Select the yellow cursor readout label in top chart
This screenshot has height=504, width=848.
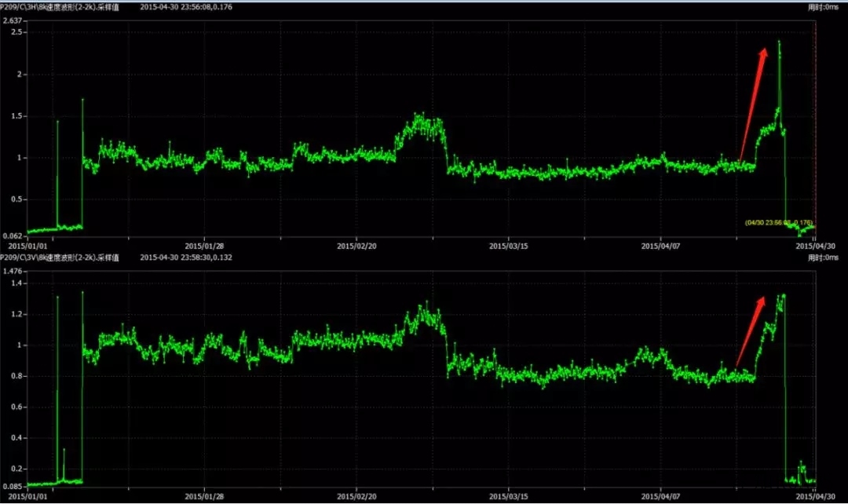pyautogui.click(x=779, y=223)
